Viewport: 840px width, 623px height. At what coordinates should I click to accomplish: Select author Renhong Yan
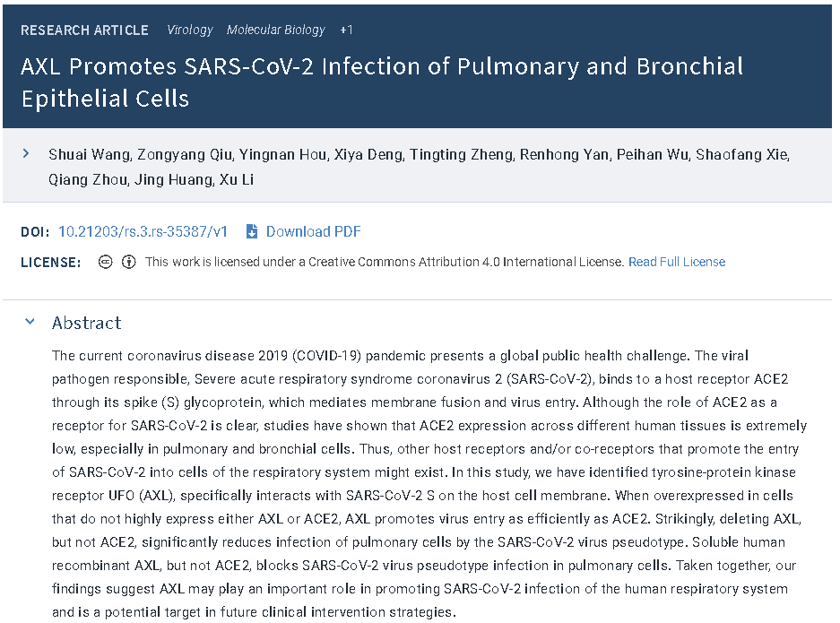[x=565, y=155]
